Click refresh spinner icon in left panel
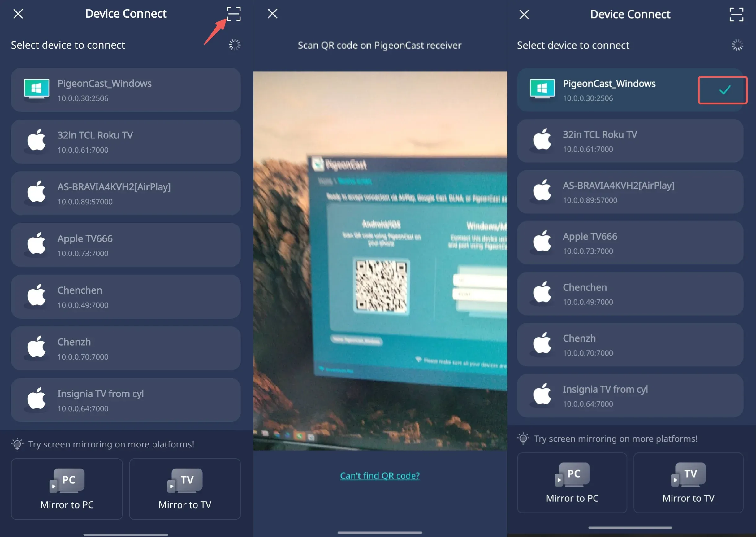Screen dimensions: 756x537 (235, 45)
